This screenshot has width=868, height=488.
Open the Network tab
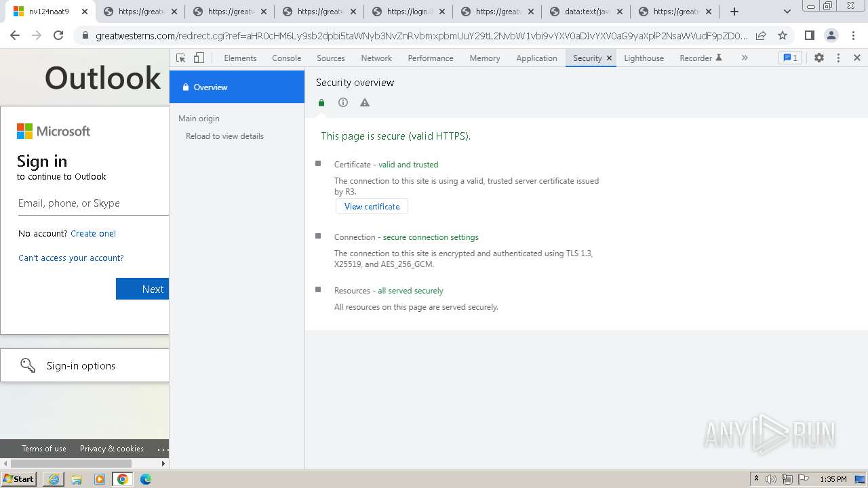point(376,58)
